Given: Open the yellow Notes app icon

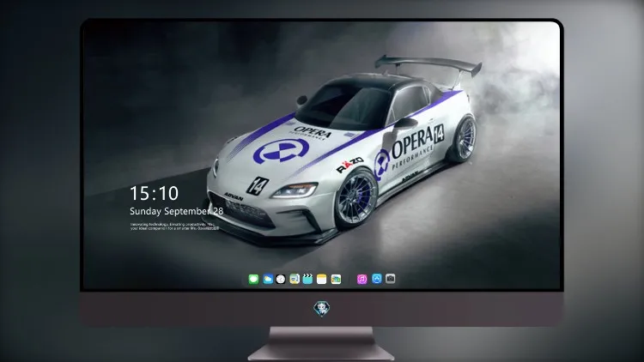Looking at the screenshot, I should (x=322, y=280).
